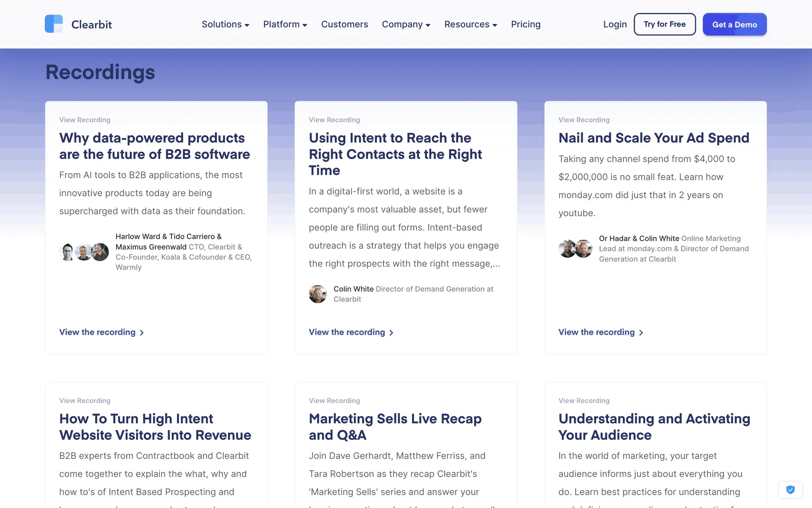The image size is (812, 508).
Task: Click Colin White's avatar in Intent card
Action: (318, 294)
